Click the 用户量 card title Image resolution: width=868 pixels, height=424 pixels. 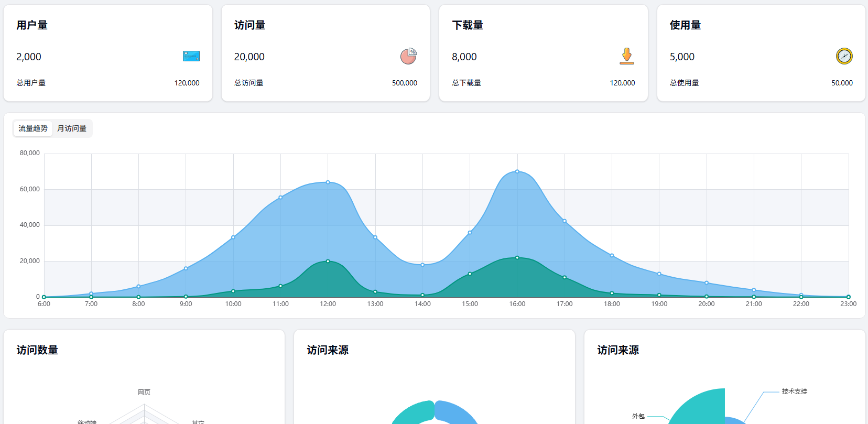32,25
